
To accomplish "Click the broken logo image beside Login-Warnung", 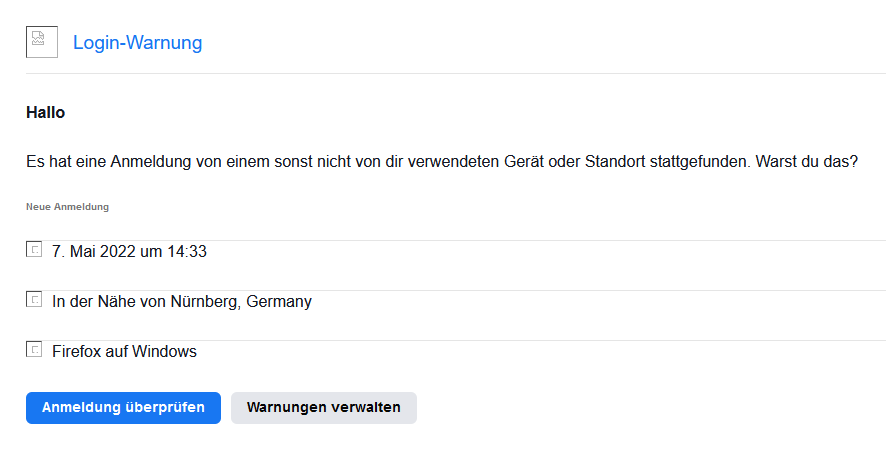I will (x=41, y=42).
